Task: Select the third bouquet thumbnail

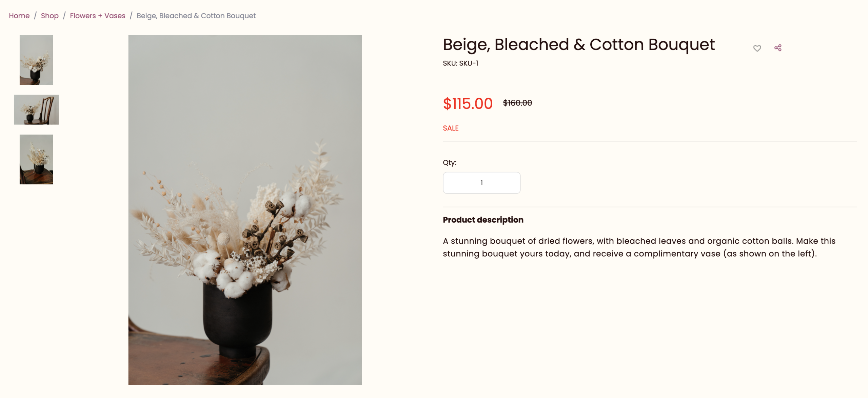Action: coord(36,159)
